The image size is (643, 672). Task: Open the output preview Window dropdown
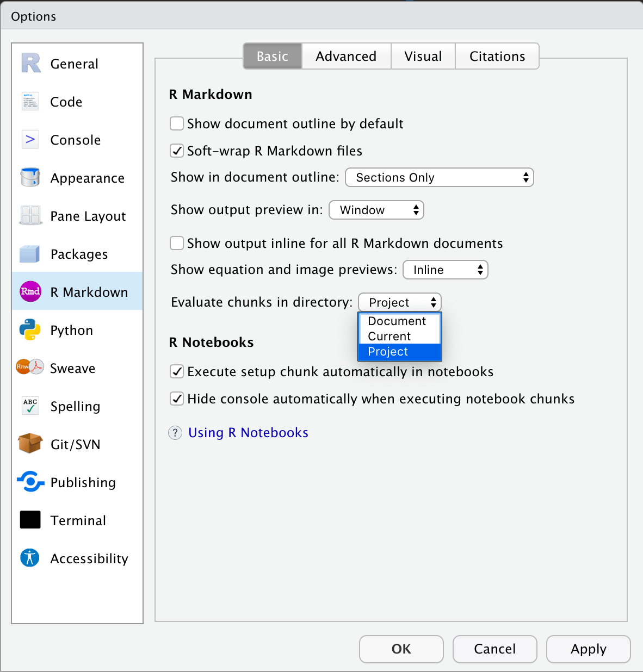tap(376, 210)
